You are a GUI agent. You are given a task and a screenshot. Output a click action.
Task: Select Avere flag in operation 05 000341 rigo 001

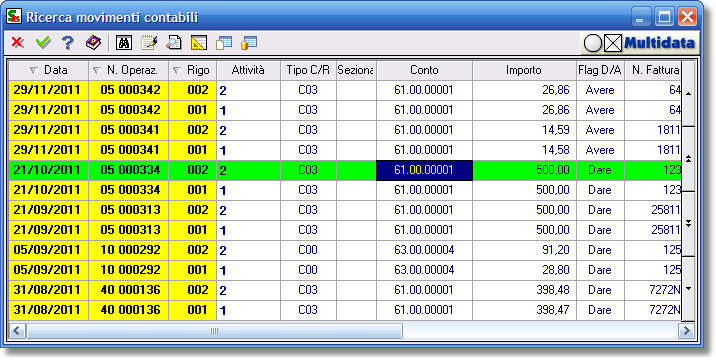pos(600,150)
